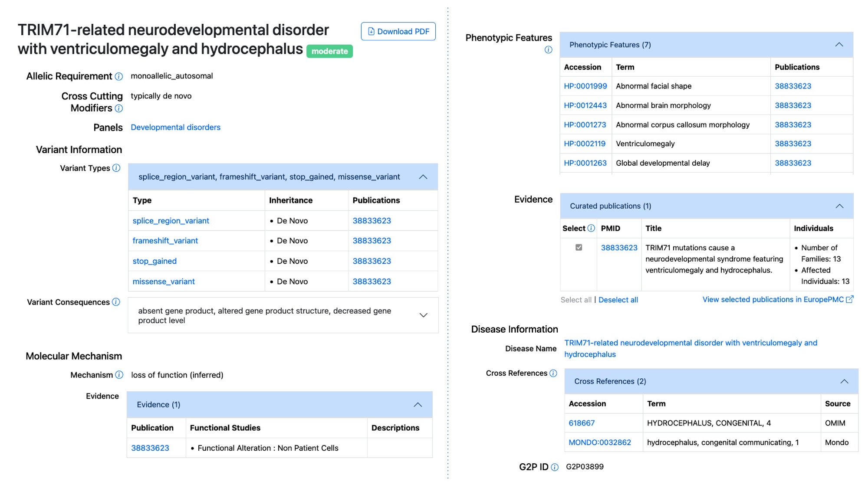Expand the Variant Consequences panel

(x=423, y=315)
